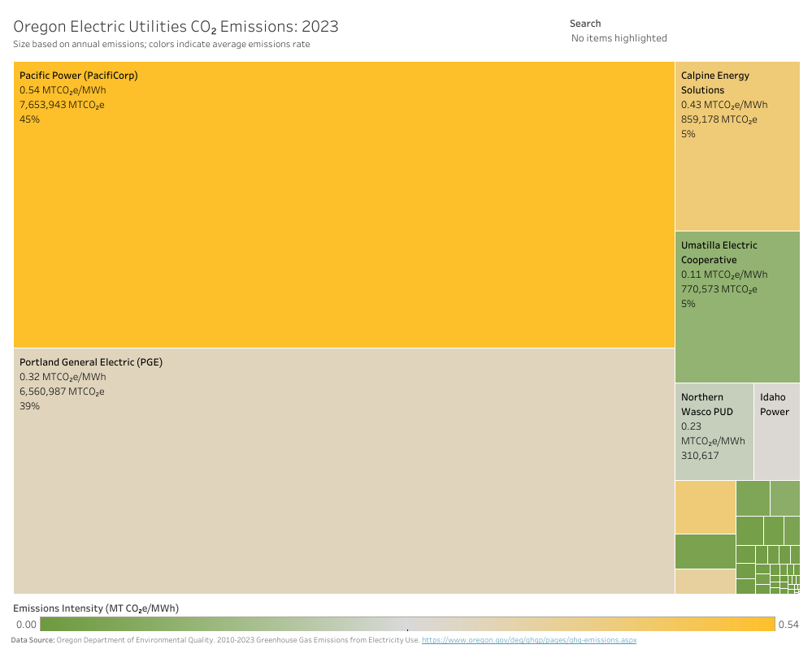Click the 0.54 maximum label of the legend
Image resolution: width=812 pixels, height=649 pixels.
tap(788, 624)
